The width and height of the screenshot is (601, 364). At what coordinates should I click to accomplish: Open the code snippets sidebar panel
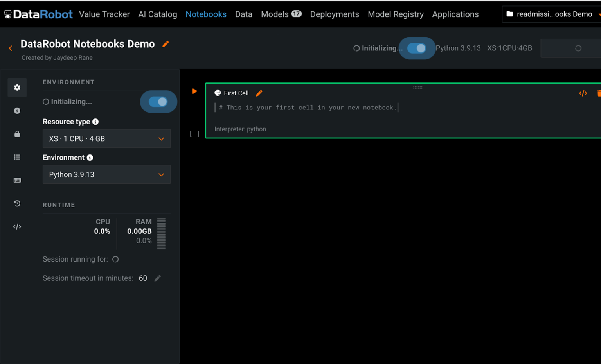click(17, 226)
